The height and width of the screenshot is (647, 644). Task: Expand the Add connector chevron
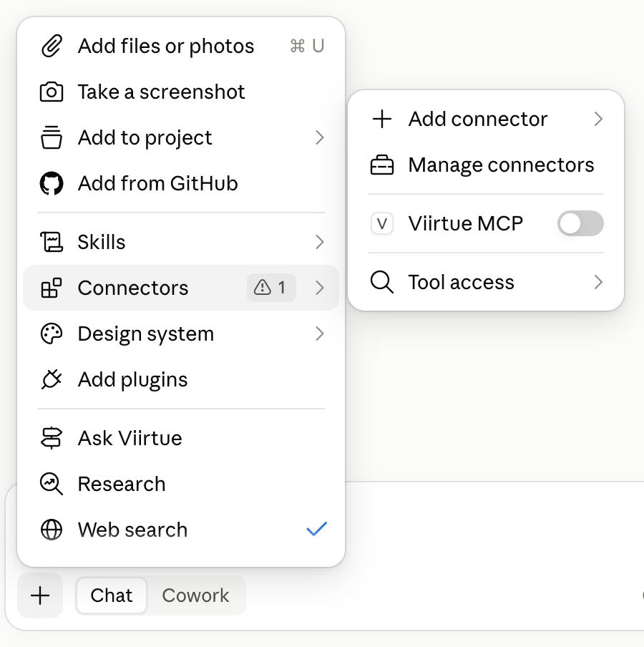tap(599, 119)
